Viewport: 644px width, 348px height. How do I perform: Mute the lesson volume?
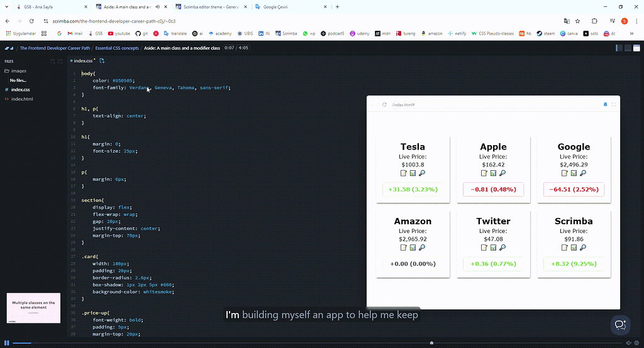tap(628, 342)
